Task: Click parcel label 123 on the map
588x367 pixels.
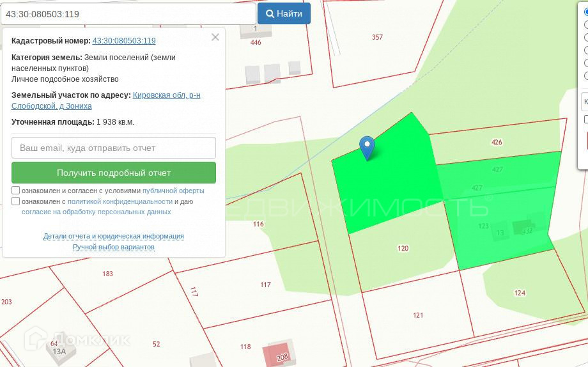Action: (483, 226)
